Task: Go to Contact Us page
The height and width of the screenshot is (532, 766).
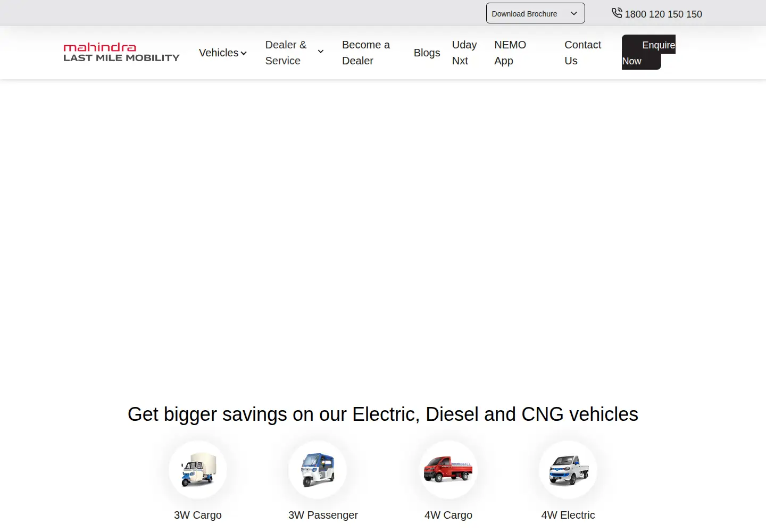Action: click(582, 53)
